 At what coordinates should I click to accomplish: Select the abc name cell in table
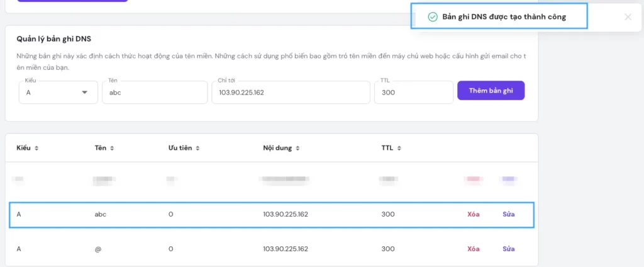100,215
